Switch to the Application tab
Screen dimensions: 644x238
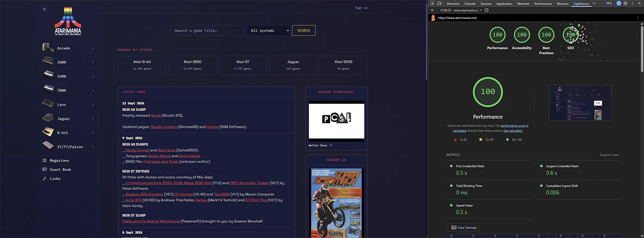pyautogui.click(x=504, y=3)
